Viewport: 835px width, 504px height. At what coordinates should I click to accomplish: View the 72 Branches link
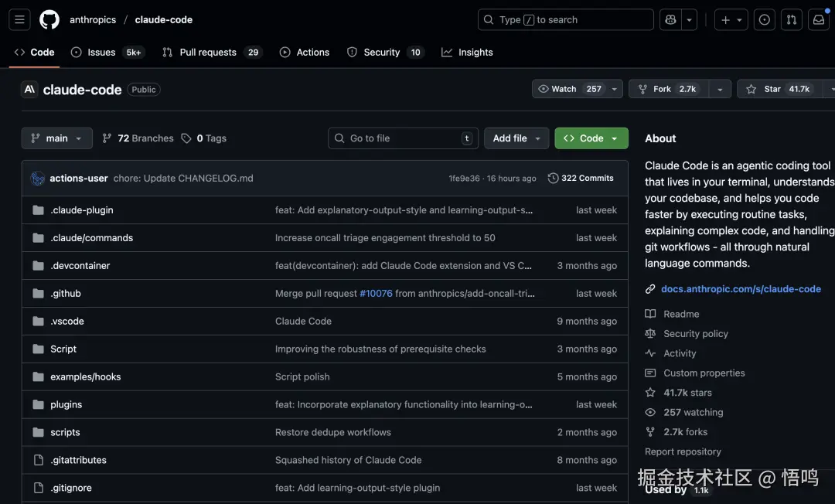138,138
